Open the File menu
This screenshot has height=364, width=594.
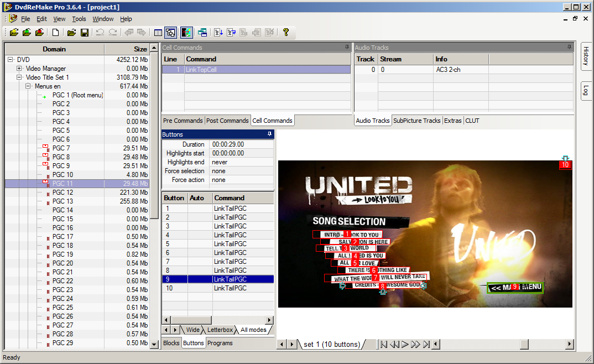[25, 19]
